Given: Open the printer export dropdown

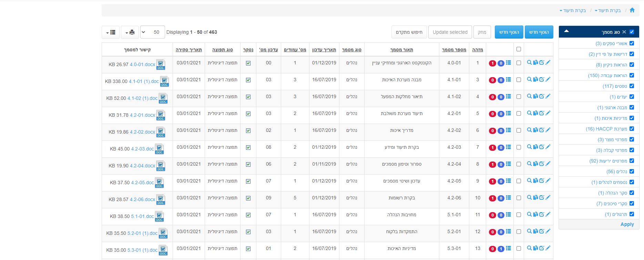Looking at the screenshot, I should click(130, 32).
